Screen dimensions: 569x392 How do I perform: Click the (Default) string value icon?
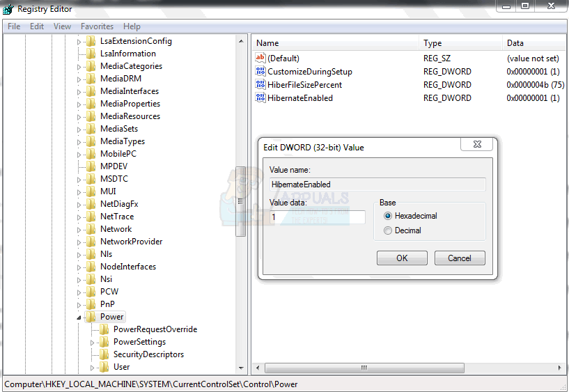point(260,58)
